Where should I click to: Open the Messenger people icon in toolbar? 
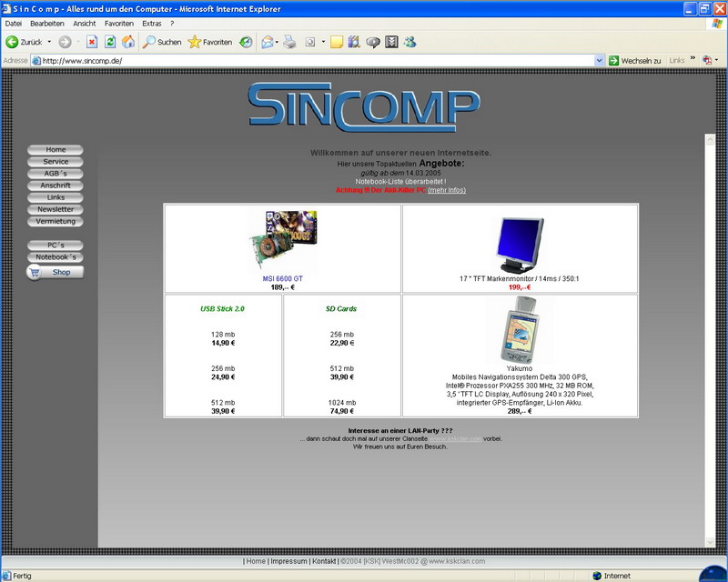point(409,42)
